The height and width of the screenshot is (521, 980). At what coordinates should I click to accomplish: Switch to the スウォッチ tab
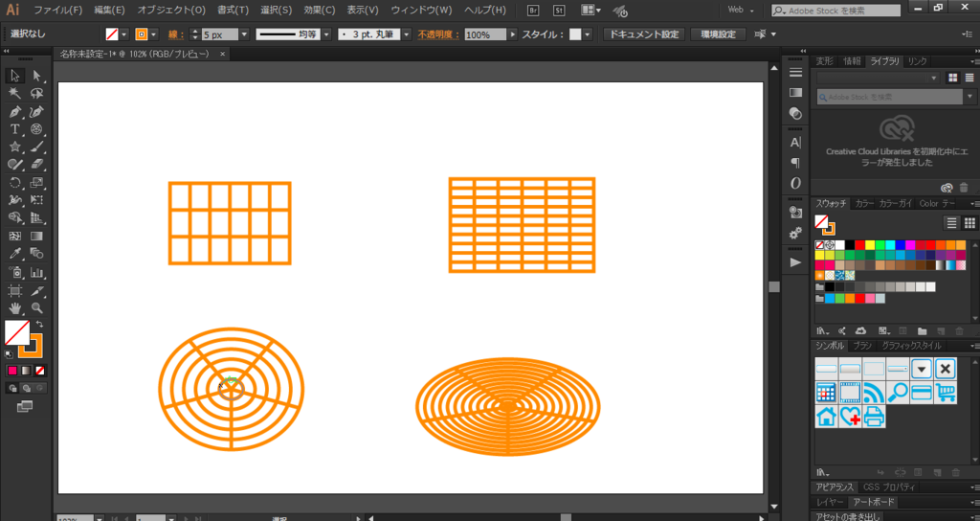[x=831, y=203]
